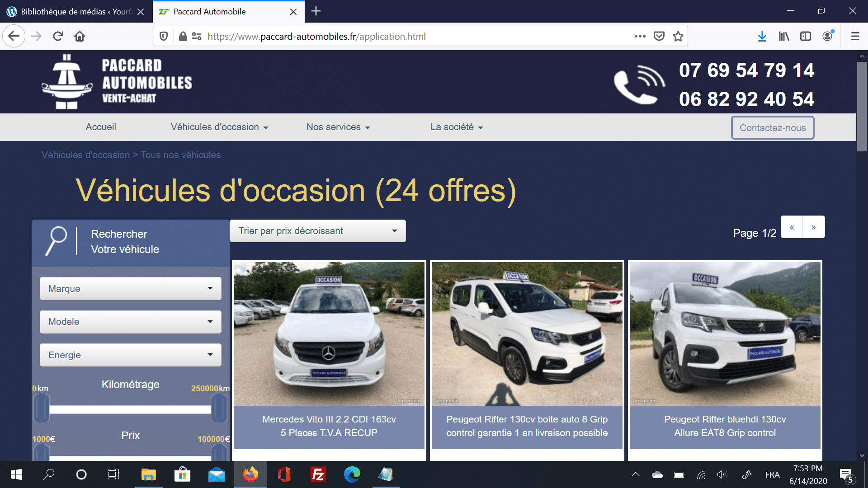
Task: Toggle Firefox sidebar icon
Action: (x=805, y=36)
